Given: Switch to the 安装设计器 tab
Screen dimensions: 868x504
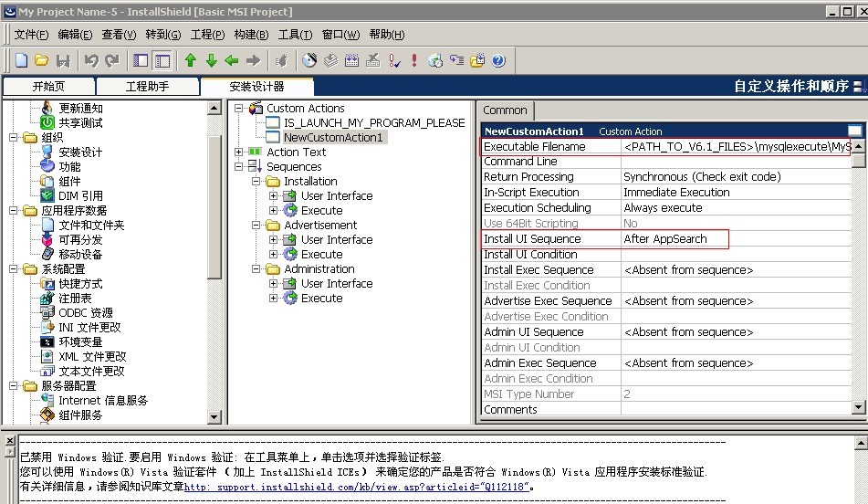Looking at the screenshot, I should pos(256,87).
